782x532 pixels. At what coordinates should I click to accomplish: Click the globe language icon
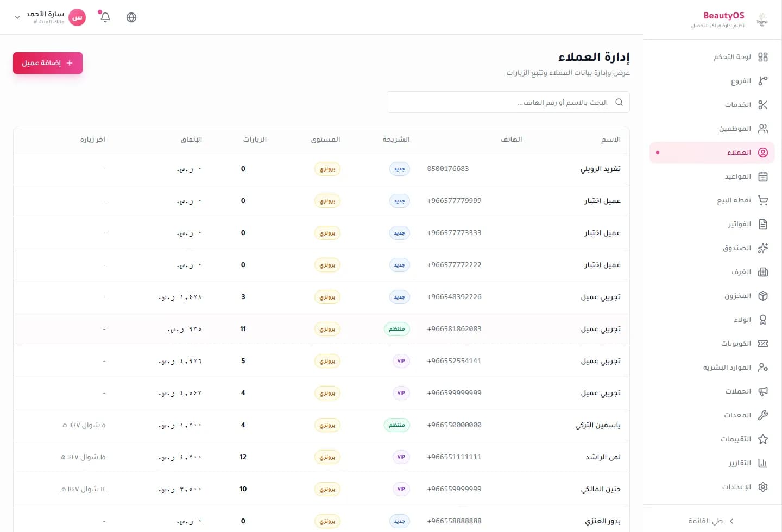pos(131,17)
